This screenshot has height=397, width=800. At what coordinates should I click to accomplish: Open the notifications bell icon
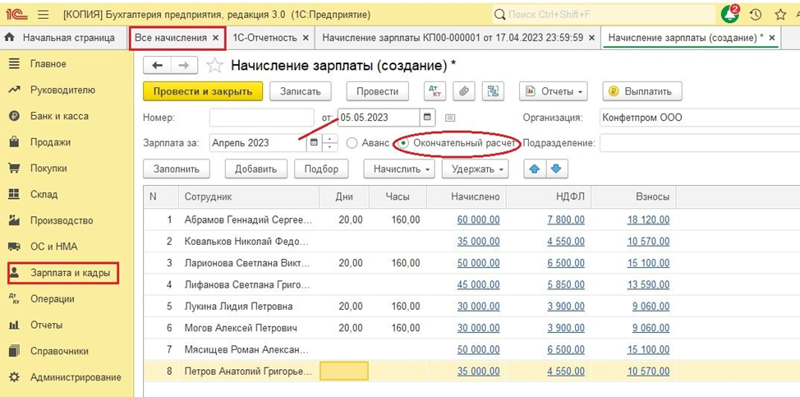coord(730,14)
